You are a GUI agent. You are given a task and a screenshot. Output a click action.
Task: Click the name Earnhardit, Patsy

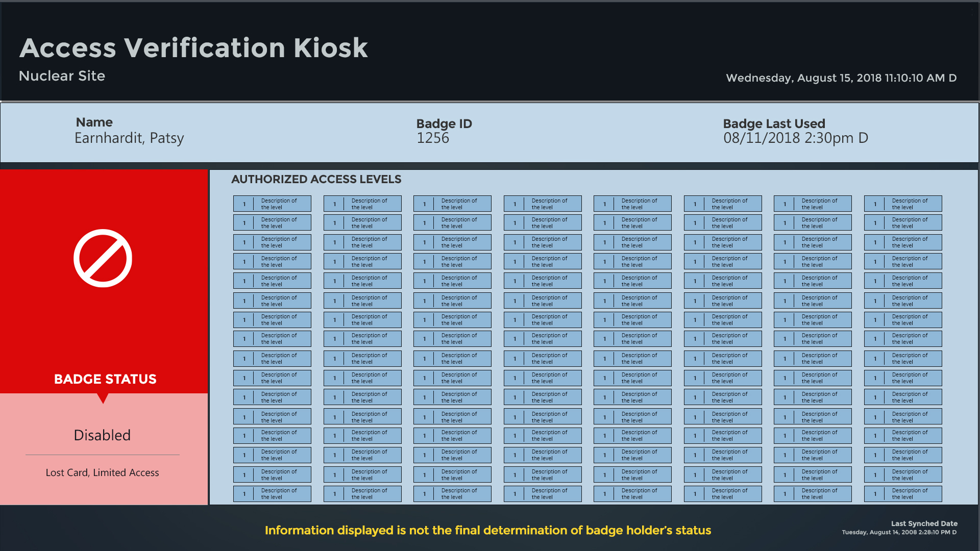pos(129,138)
